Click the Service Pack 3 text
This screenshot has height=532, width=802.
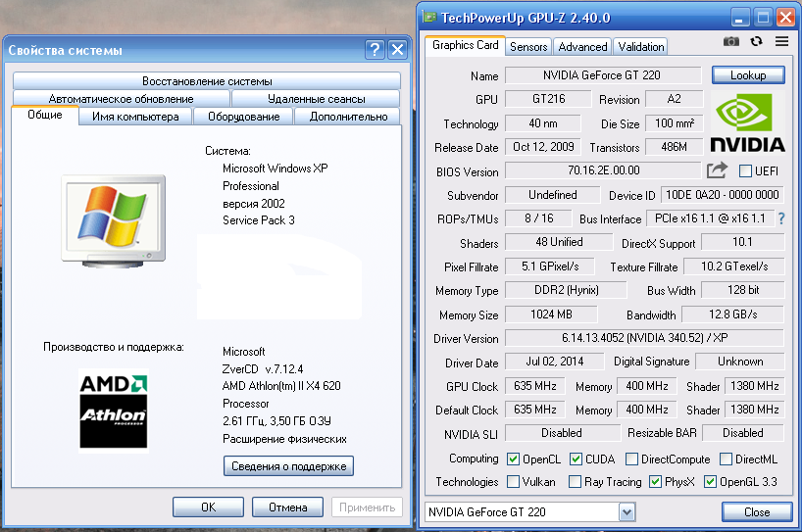(258, 220)
